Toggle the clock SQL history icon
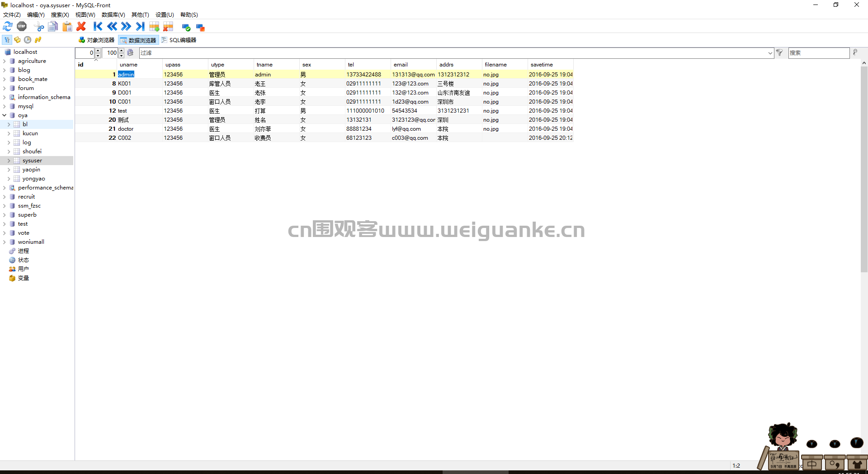868x474 pixels. coord(28,40)
